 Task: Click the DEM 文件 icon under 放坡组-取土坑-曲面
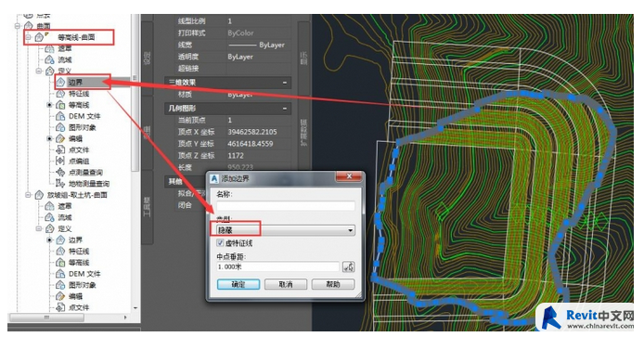pos(60,274)
